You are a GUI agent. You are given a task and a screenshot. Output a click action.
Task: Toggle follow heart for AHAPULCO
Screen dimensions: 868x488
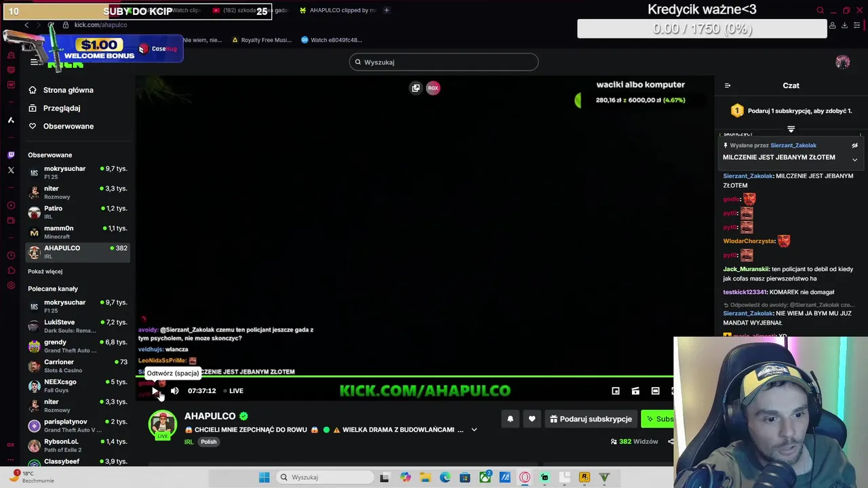tap(532, 419)
